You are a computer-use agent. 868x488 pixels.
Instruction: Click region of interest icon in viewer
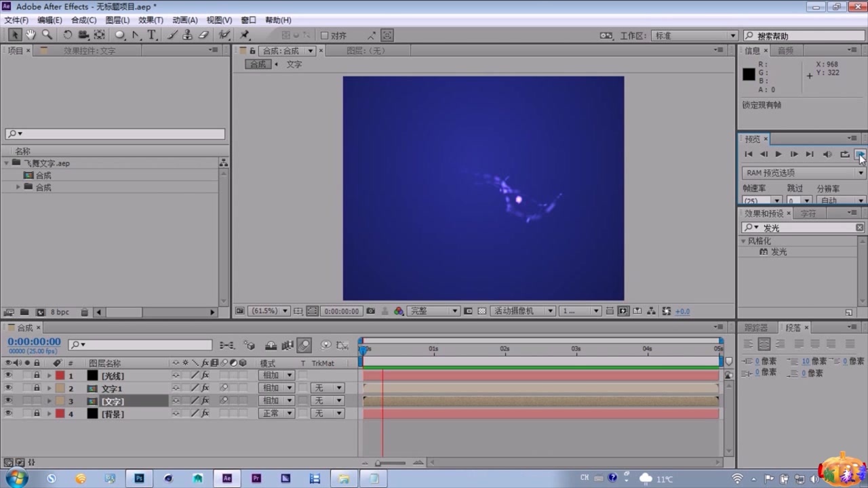(468, 311)
